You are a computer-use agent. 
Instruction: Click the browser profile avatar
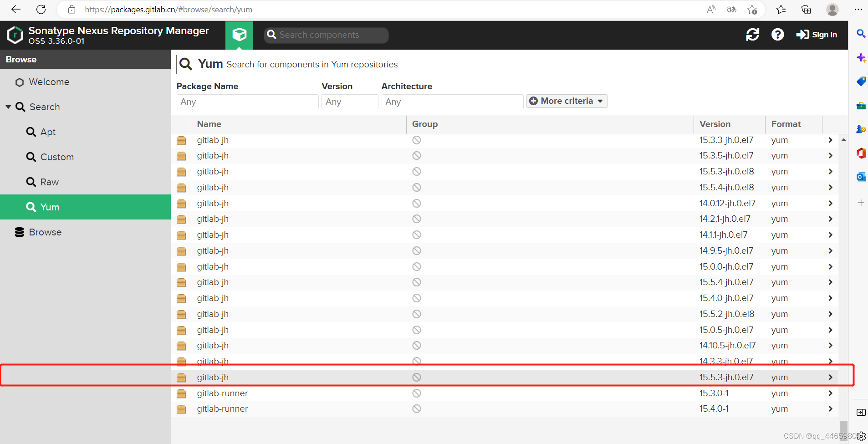click(832, 9)
